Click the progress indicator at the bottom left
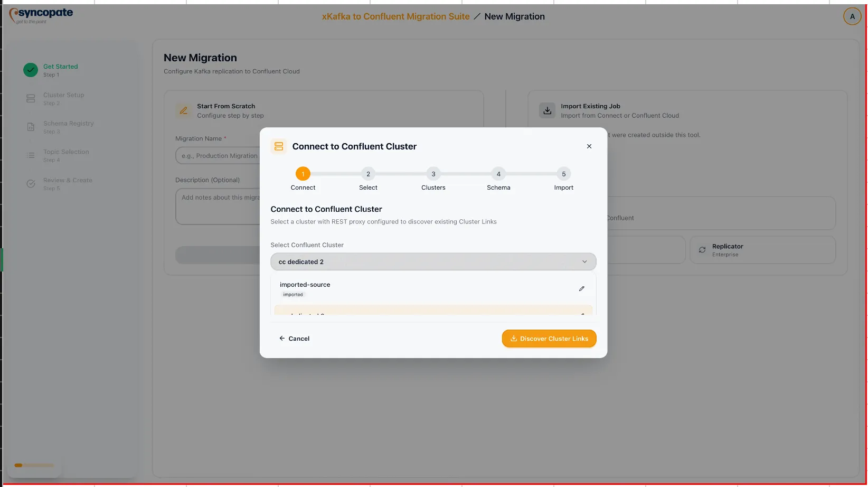Viewport: 868px width, 487px height. (x=34, y=465)
